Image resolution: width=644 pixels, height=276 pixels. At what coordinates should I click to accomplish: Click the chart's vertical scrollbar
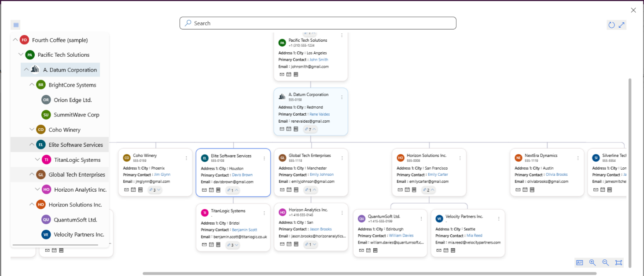pos(630,173)
